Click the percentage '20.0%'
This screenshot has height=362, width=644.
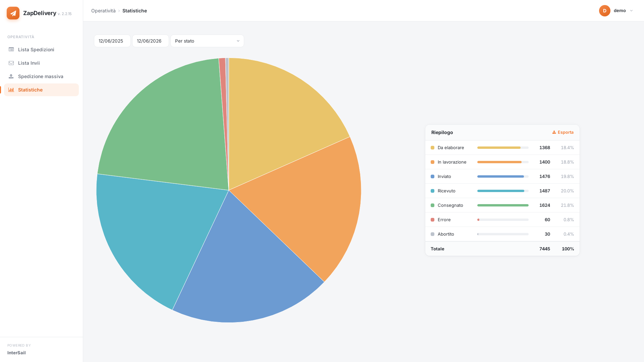point(567,191)
